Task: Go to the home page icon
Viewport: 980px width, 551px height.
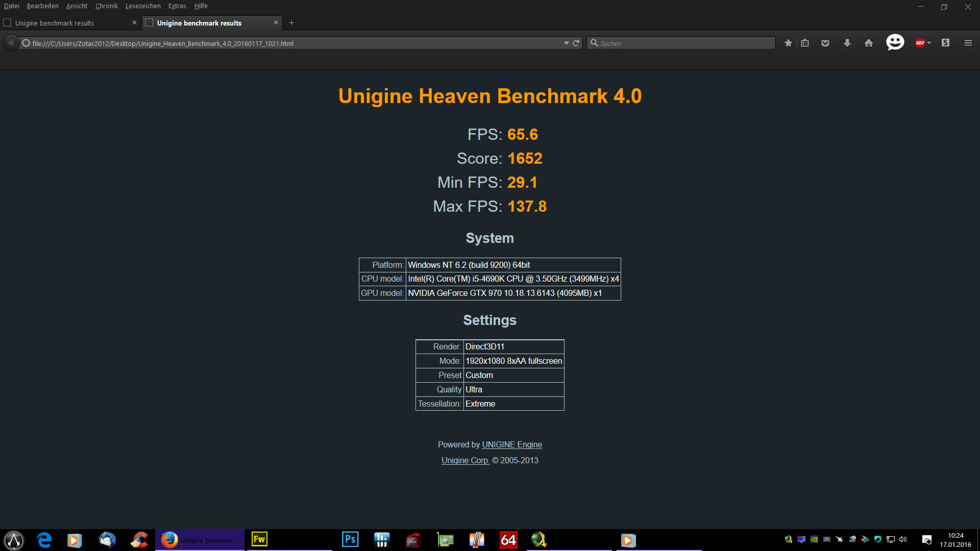Action: (869, 43)
